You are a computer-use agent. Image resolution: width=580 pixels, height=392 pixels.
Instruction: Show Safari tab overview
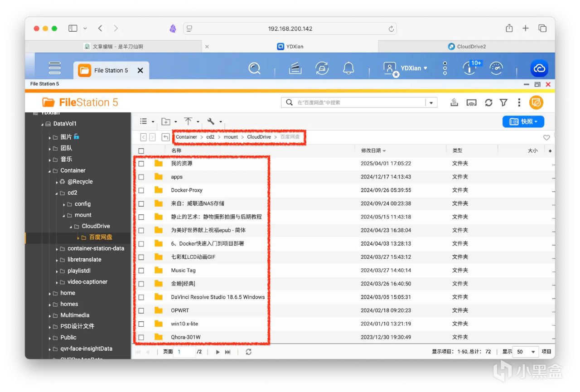pyautogui.click(x=542, y=28)
